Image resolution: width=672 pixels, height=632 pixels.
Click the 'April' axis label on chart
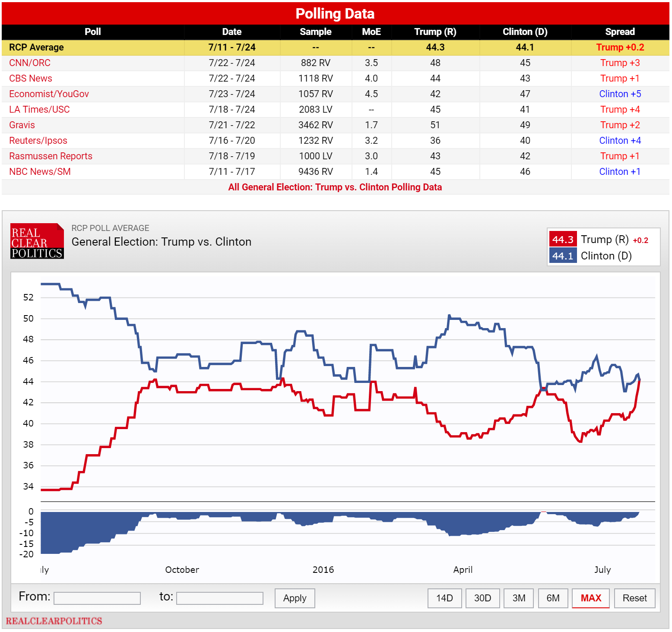463,570
